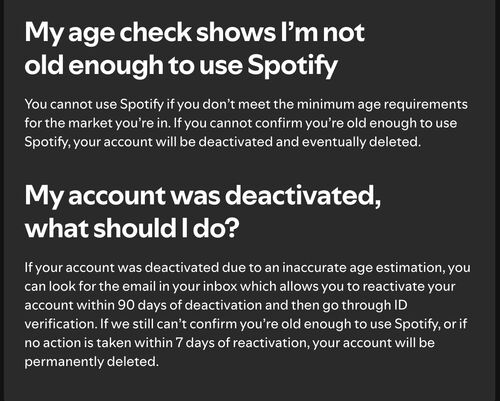Click the line starting "for the market you're in"
This screenshot has height=401, width=500.
(241, 123)
